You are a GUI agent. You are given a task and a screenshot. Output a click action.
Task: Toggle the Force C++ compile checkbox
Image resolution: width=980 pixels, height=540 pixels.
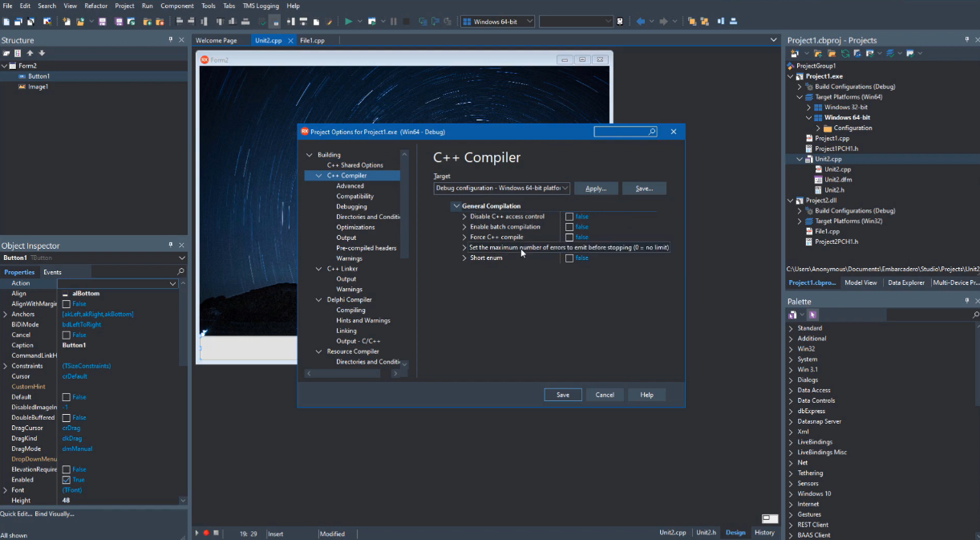(x=569, y=238)
